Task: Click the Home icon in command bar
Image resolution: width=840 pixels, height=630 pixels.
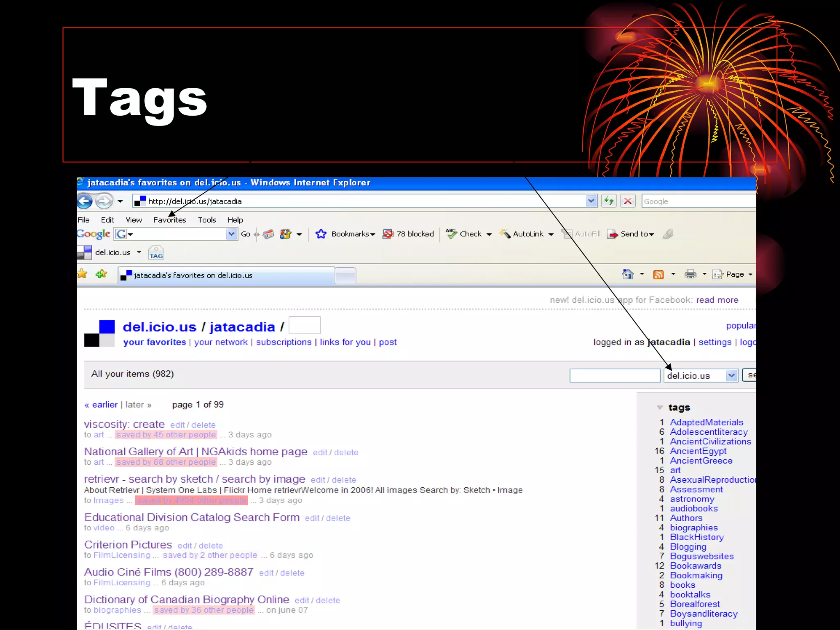Action: tap(628, 274)
